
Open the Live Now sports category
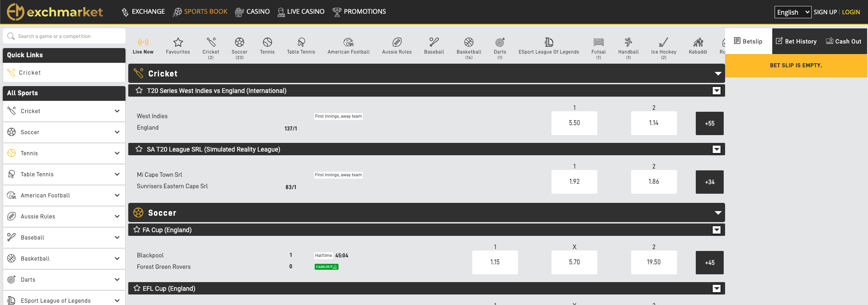point(143,46)
